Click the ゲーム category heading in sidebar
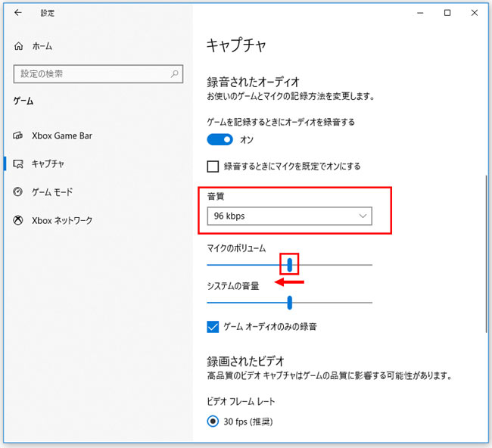The image size is (492, 448). [23, 101]
